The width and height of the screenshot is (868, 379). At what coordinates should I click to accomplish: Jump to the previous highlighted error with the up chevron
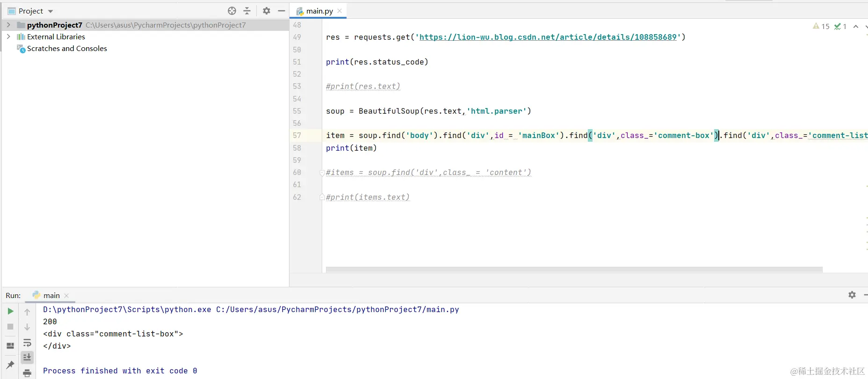(x=856, y=26)
